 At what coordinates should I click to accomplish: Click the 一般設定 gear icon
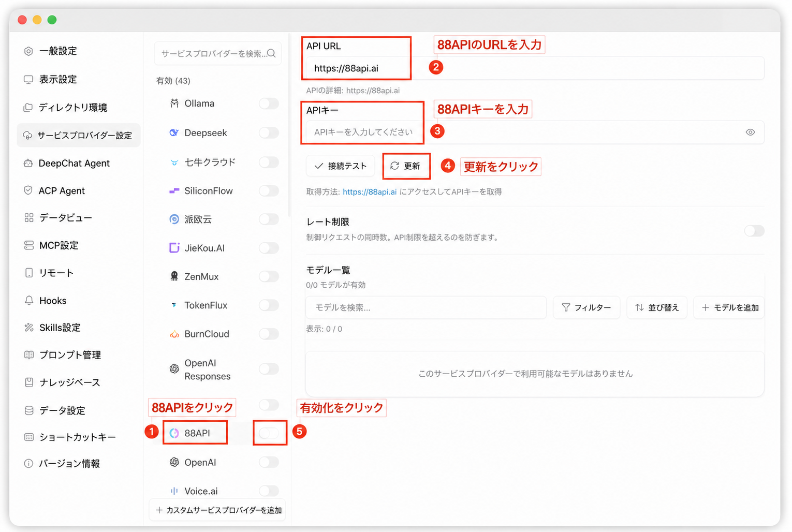pyautogui.click(x=28, y=51)
